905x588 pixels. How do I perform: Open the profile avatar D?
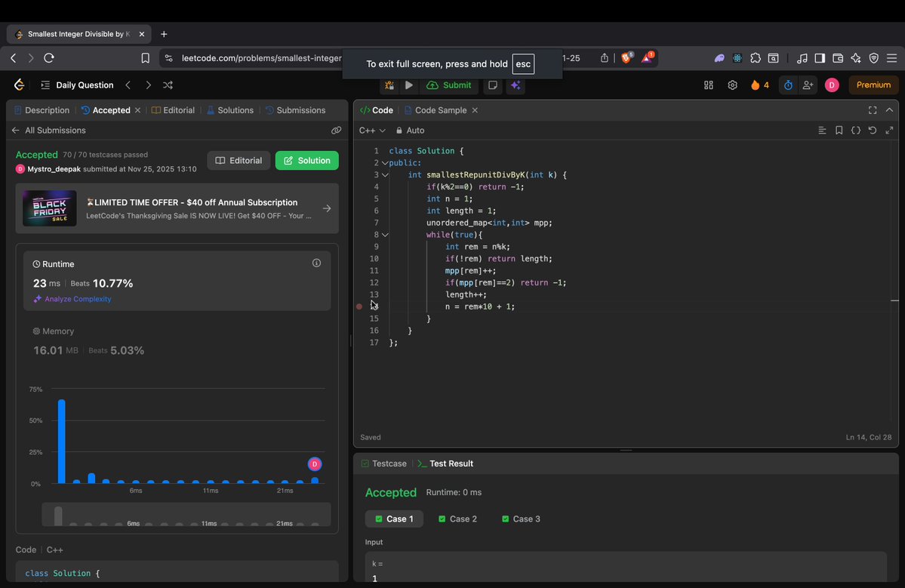[832, 85]
